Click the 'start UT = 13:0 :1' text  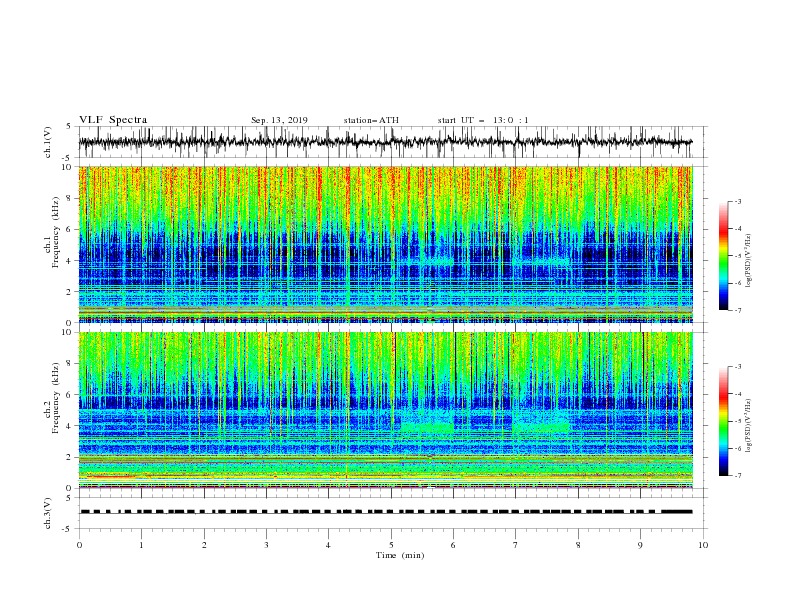(x=483, y=120)
